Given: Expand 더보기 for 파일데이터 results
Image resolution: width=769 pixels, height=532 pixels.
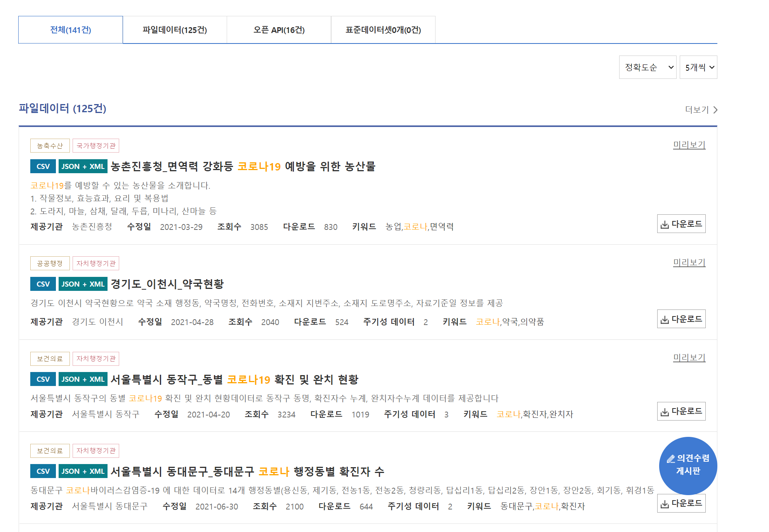Looking at the screenshot, I should (x=701, y=110).
